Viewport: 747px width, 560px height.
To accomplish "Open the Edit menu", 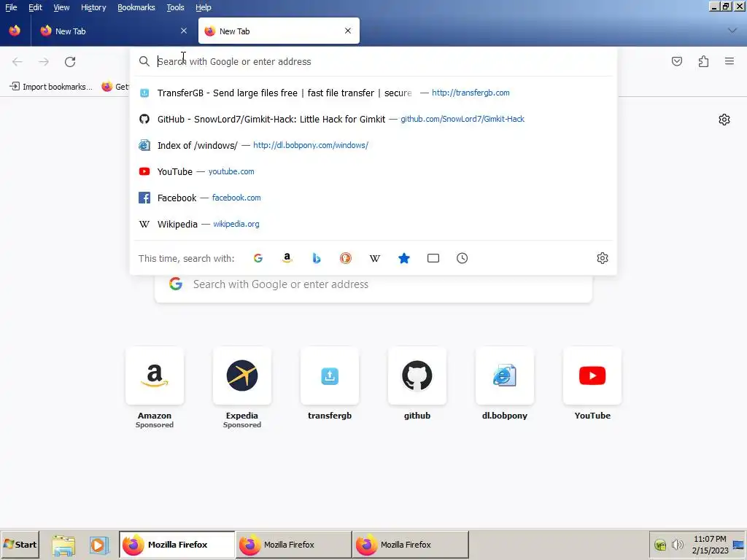I will point(35,7).
